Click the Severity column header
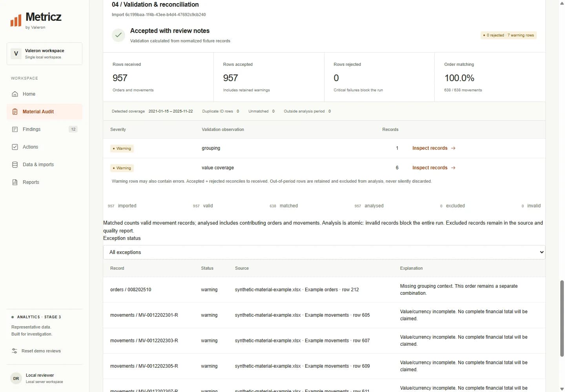The height and width of the screenshot is (392, 565). tap(118, 129)
